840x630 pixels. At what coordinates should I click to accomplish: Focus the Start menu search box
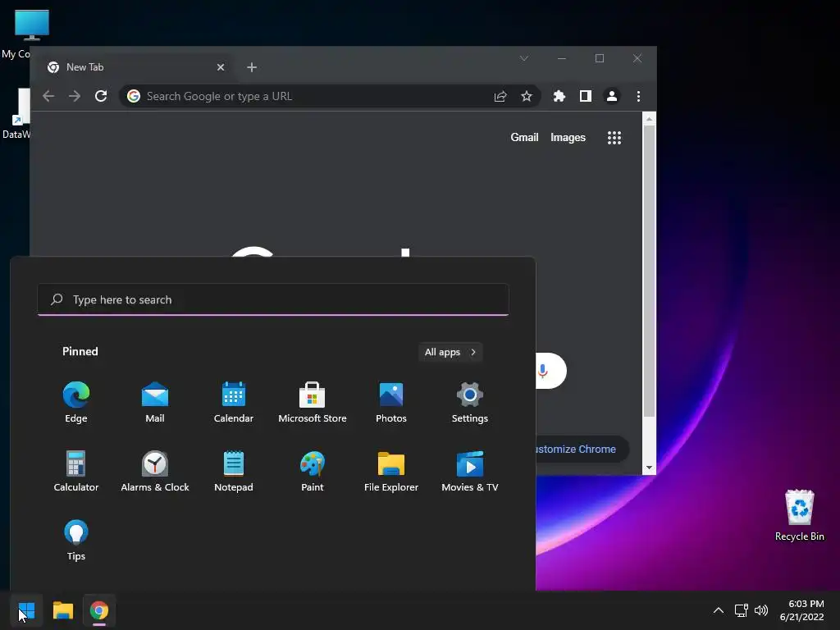tap(273, 299)
